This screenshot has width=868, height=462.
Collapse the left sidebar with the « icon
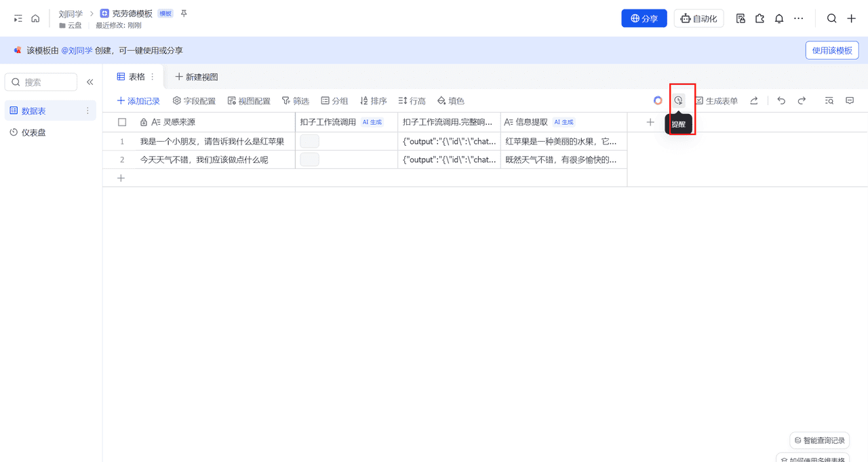click(90, 81)
